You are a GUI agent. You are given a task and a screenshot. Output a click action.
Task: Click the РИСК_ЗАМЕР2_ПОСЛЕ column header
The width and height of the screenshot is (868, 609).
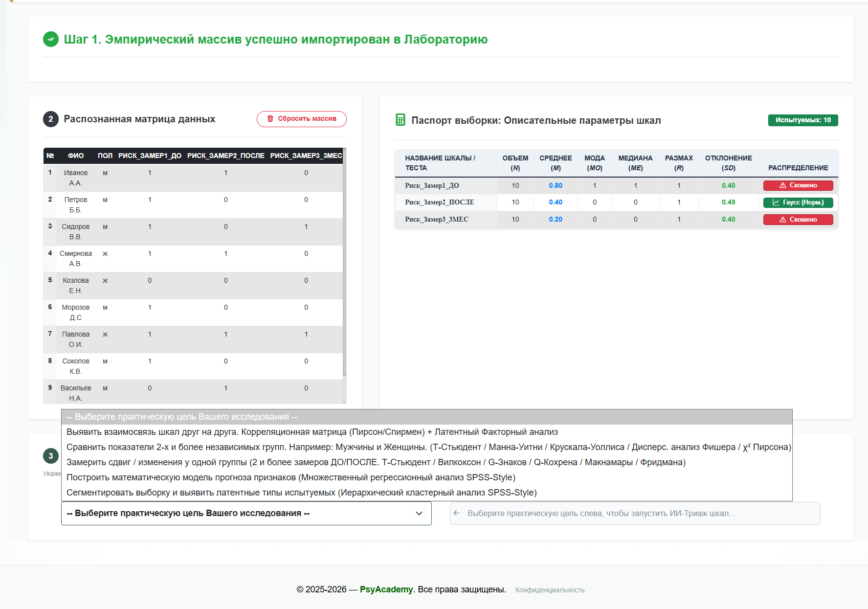(x=226, y=156)
